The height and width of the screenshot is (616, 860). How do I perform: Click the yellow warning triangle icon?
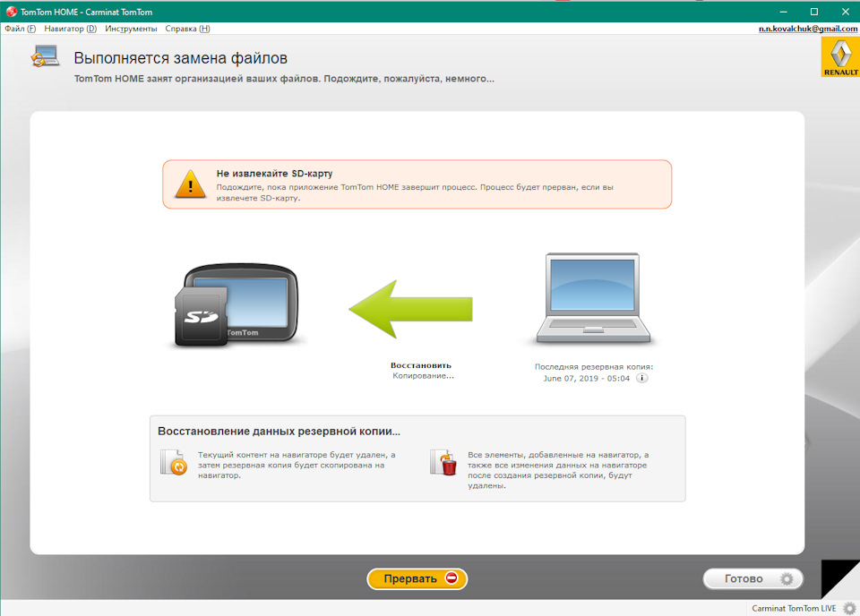(x=190, y=184)
